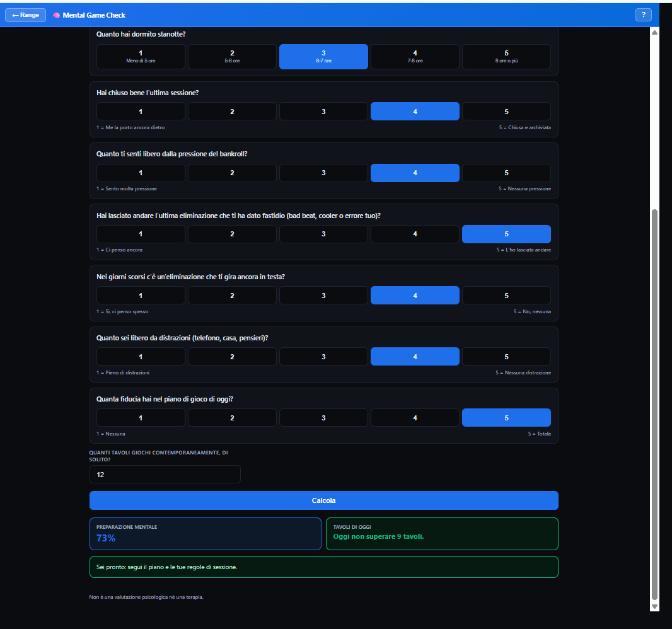Click the 73% mental preparation score

(x=106, y=538)
